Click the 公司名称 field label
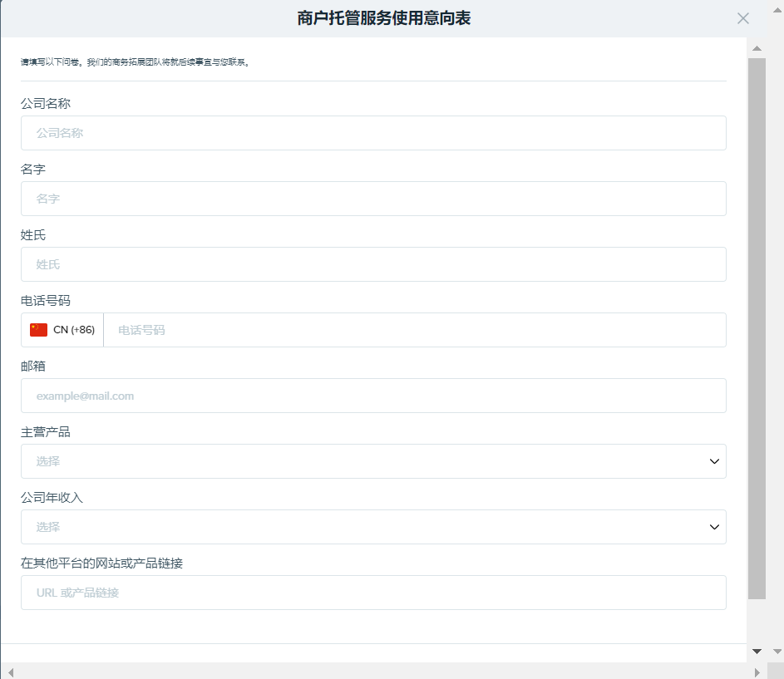 tap(45, 103)
